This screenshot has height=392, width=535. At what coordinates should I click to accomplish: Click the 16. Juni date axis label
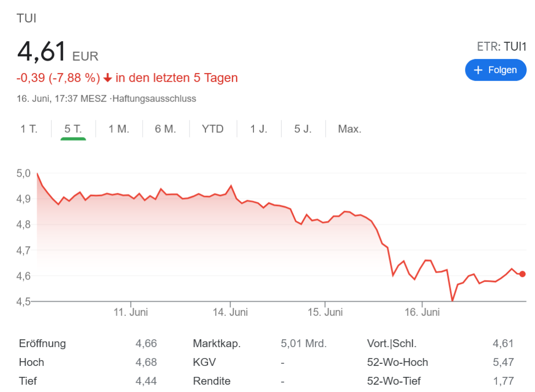(x=423, y=312)
